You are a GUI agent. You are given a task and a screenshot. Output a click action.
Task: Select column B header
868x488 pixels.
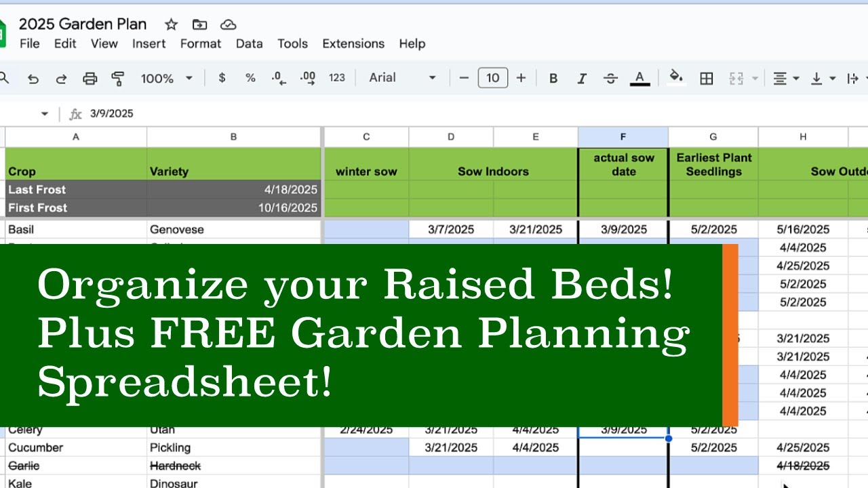point(233,137)
